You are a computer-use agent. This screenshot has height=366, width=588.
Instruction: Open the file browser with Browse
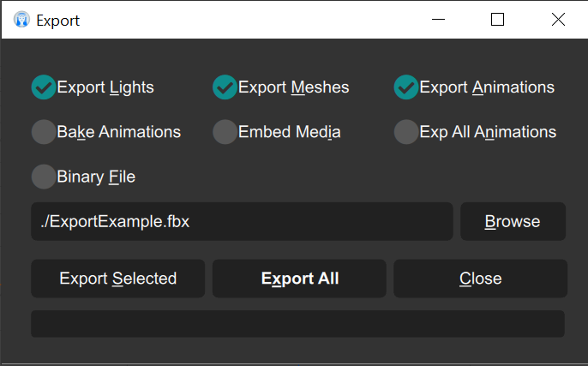(x=513, y=221)
